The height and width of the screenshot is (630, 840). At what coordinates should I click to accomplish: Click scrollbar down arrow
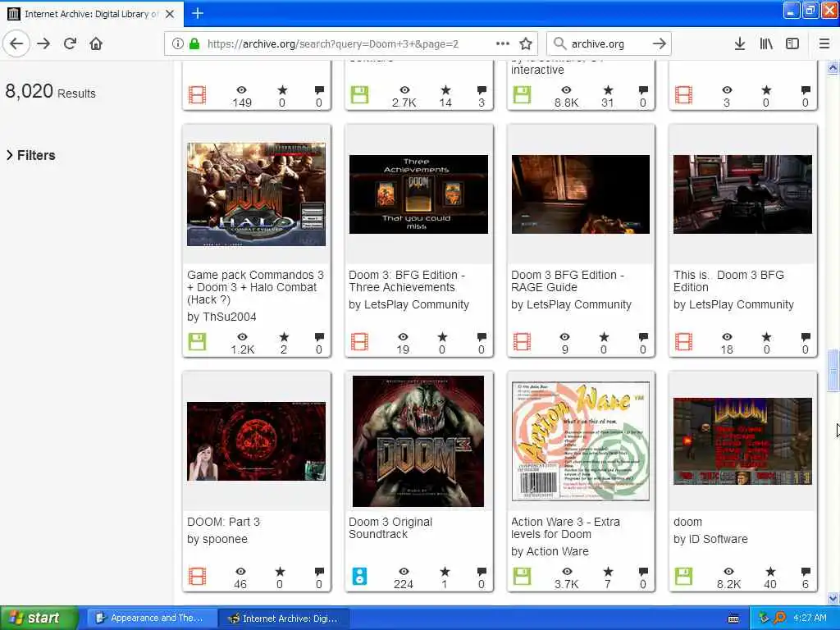click(x=833, y=598)
